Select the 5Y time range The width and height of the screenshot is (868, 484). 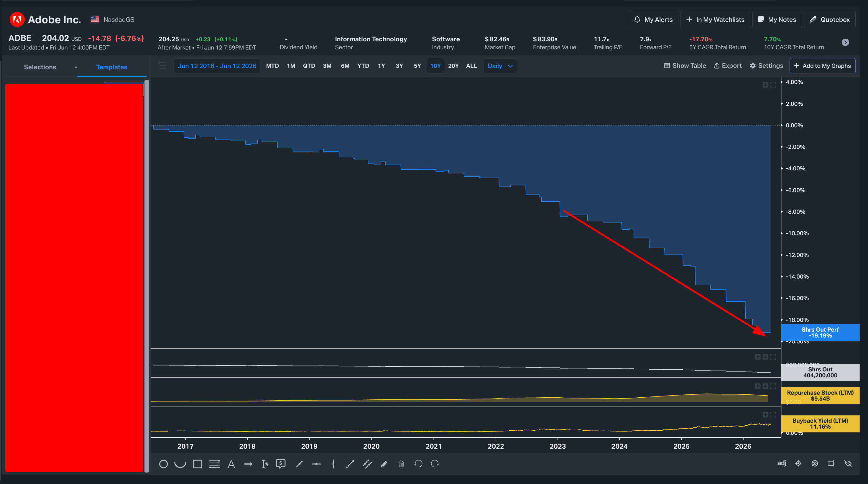(417, 66)
